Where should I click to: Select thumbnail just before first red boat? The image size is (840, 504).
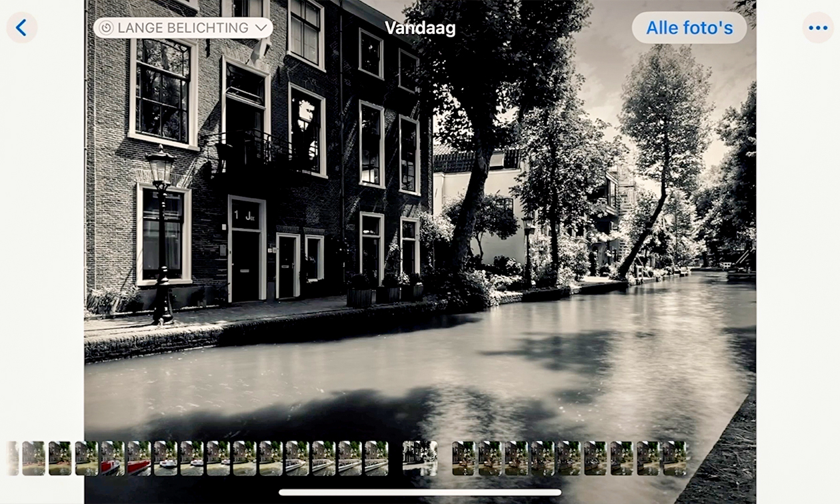coord(86,458)
